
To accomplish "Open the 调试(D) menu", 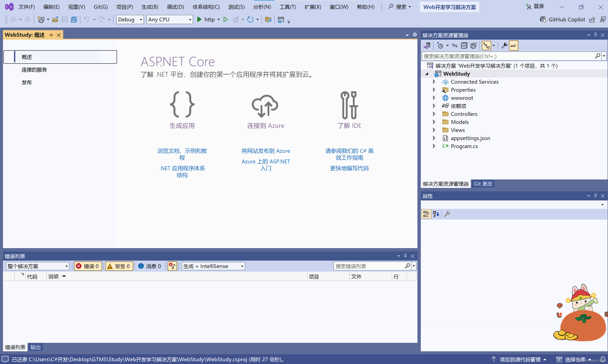I will (x=175, y=7).
